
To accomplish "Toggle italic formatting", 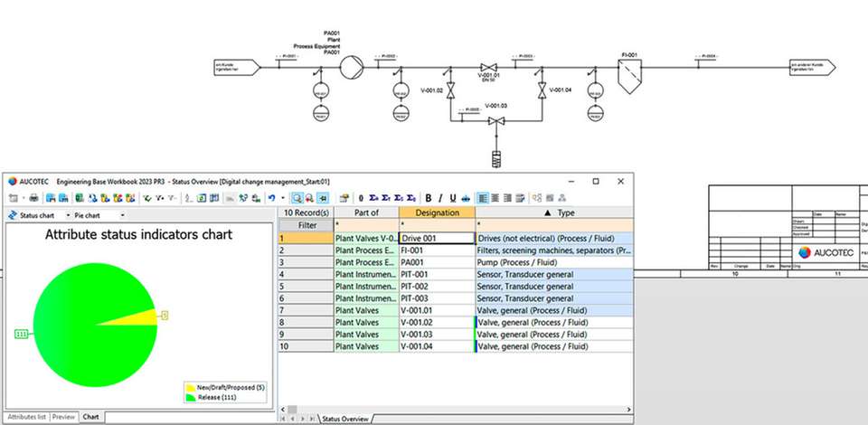I will 440,197.
